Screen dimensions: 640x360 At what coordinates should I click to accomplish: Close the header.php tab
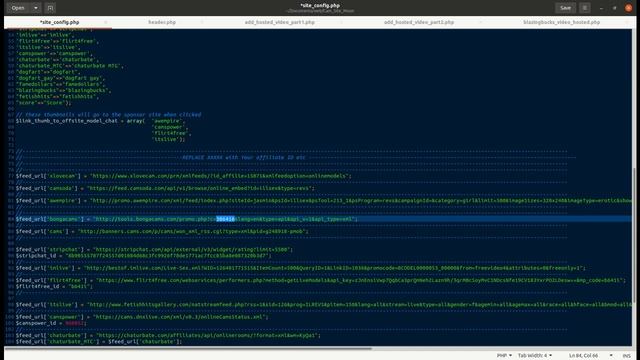202,22
